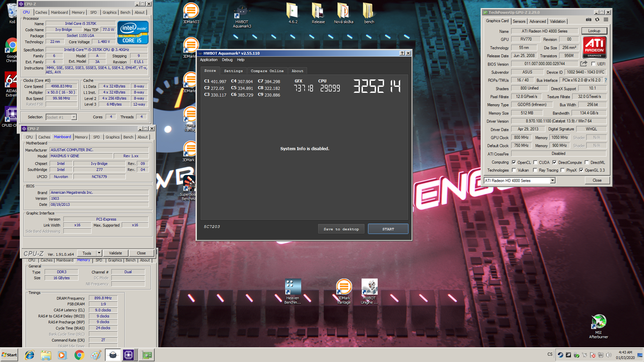Screen dimensions: 644x362
Task: Switch to the About tab in Aquamark3
Action: pyautogui.click(x=297, y=71)
